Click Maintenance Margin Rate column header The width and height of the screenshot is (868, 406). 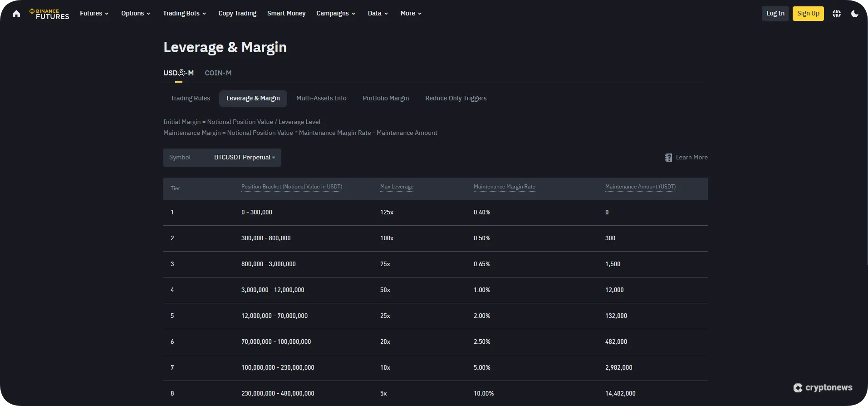point(505,187)
